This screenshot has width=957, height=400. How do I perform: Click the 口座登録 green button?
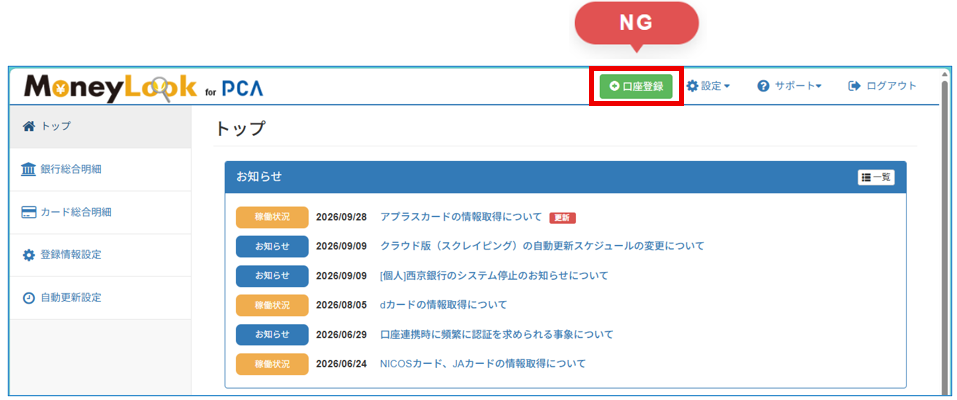pos(635,86)
